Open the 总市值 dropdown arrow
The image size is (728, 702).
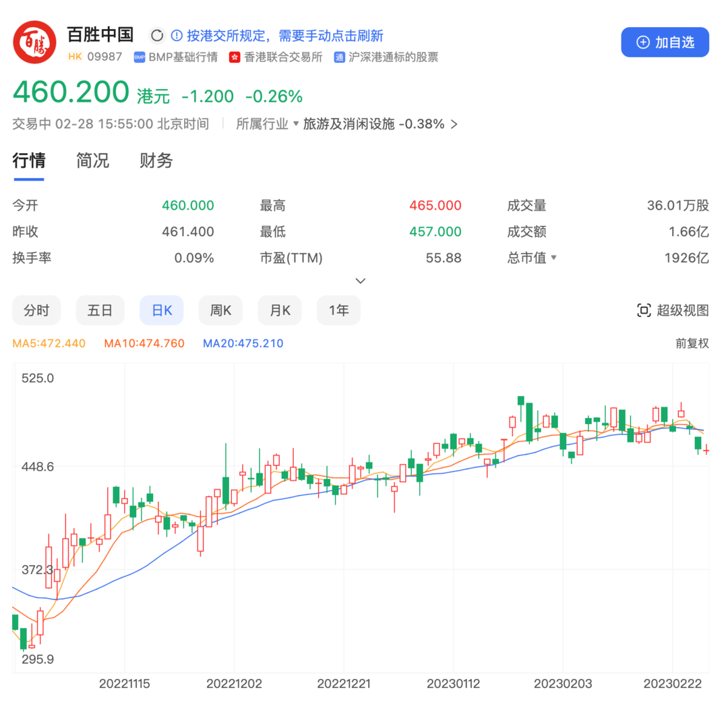pos(553,258)
